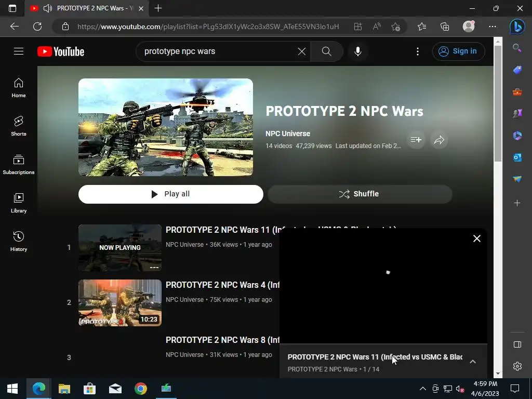Sign in to YouTube
Image resolution: width=532 pixels, height=399 pixels.
pos(458,51)
